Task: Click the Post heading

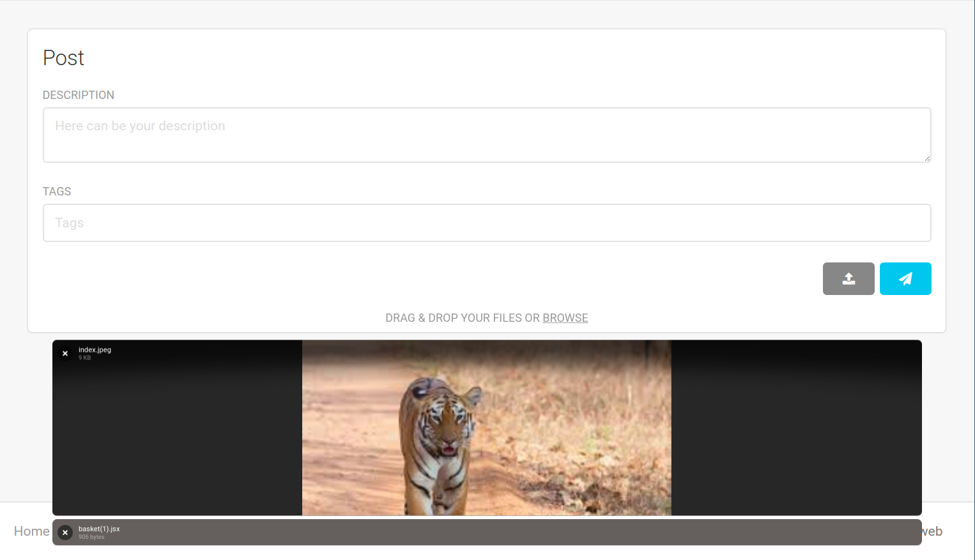Action: point(63,57)
